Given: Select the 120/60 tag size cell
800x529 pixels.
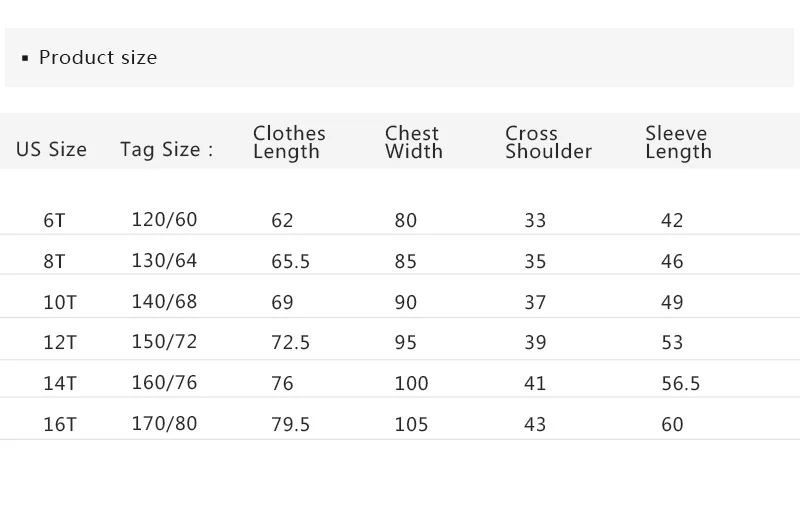Looking at the screenshot, I should coord(164,220).
